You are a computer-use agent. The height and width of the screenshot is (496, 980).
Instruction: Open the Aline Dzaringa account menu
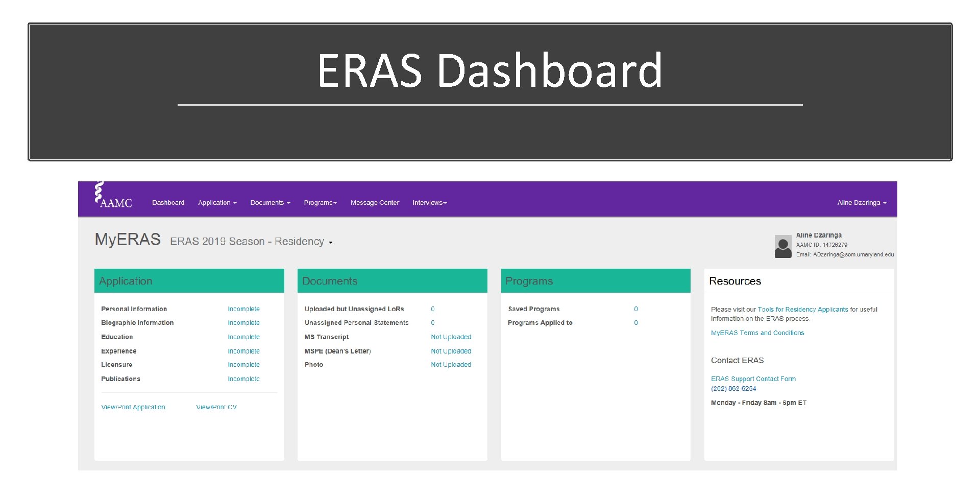[x=861, y=202]
